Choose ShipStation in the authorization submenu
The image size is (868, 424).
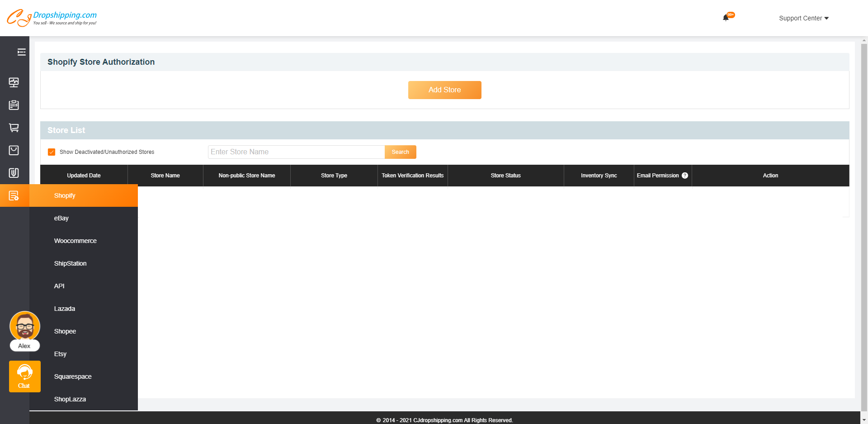pyautogui.click(x=71, y=263)
